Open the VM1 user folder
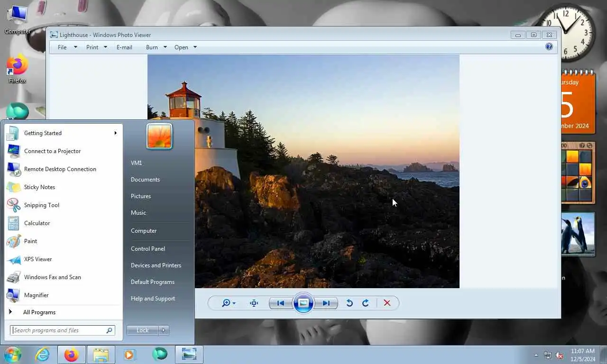 click(x=137, y=163)
